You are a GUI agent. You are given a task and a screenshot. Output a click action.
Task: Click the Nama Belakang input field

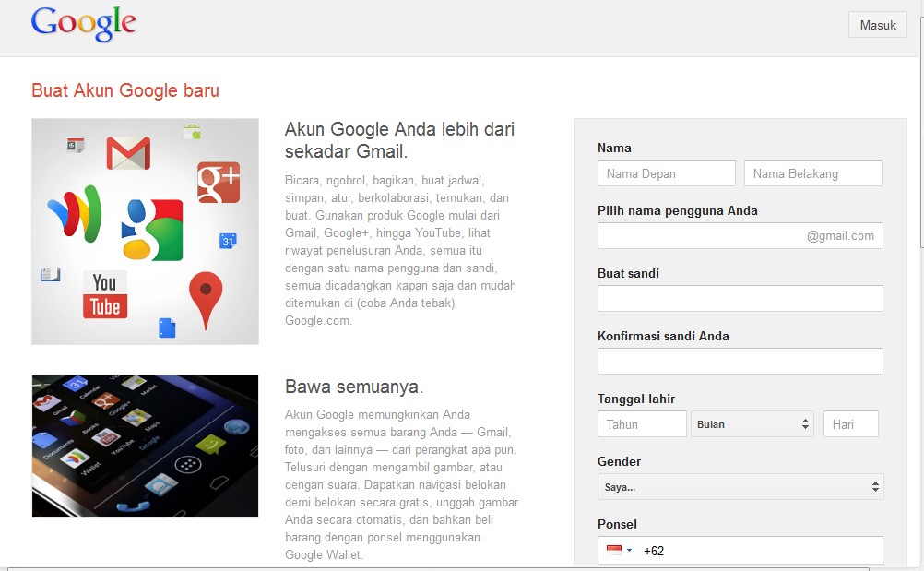pos(812,172)
